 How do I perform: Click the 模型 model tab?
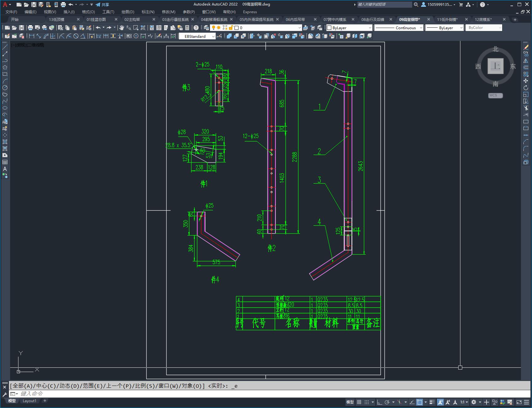tap(12, 401)
